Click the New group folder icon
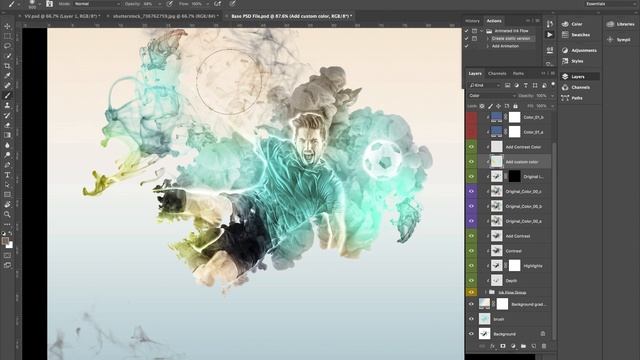 pyautogui.click(x=523, y=346)
